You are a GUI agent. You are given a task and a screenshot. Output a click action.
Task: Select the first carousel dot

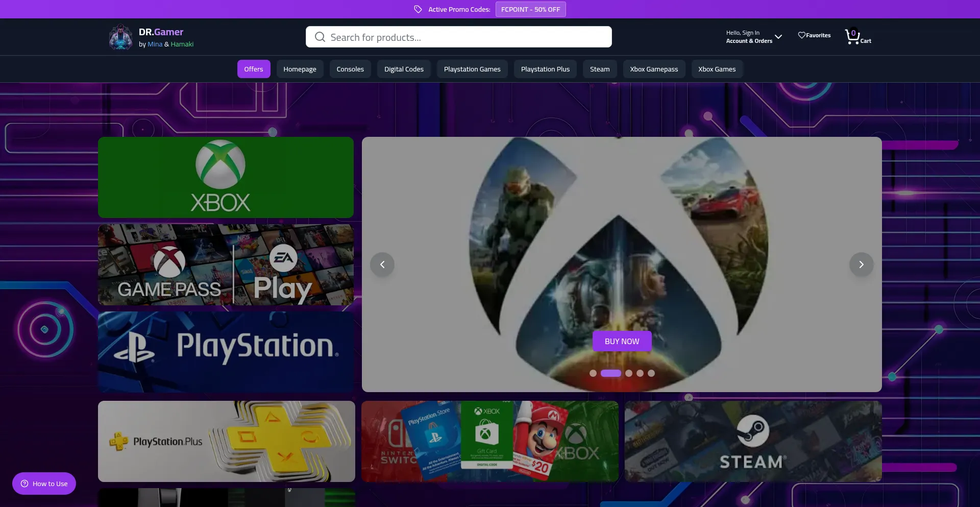(x=593, y=373)
